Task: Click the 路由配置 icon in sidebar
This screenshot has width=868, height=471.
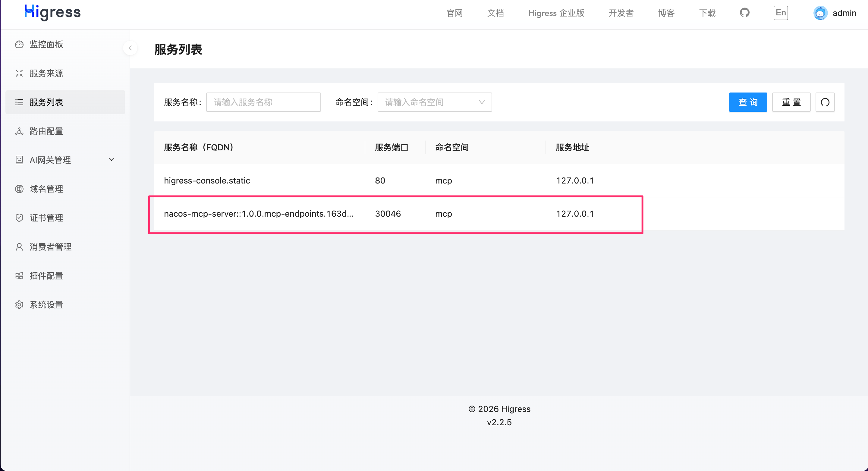Action: tap(19, 131)
